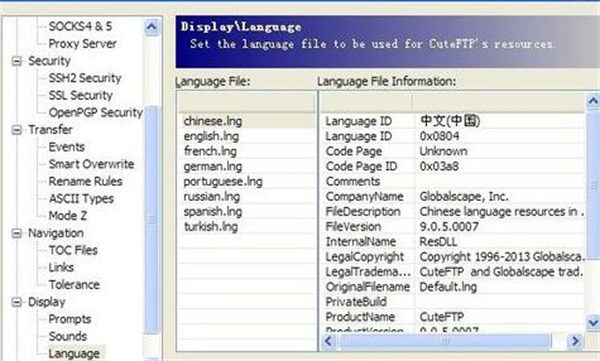The image size is (600, 361).
Task: Click info table scroll left arrow
Action: coord(329,341)
